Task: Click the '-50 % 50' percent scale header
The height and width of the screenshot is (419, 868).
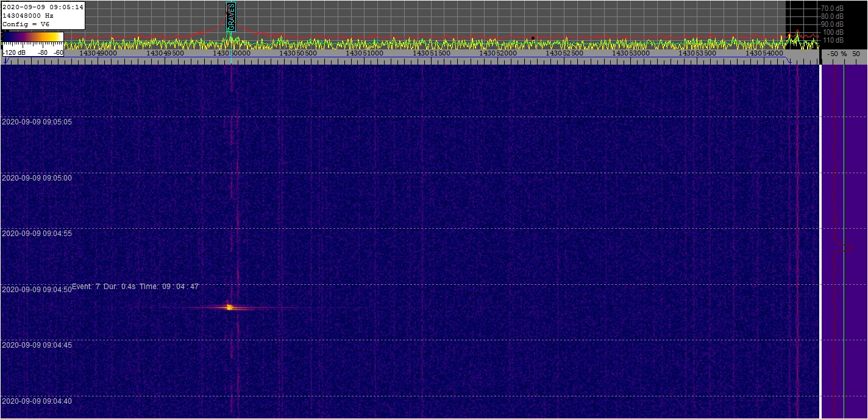Action: click(x=844, y=54)
